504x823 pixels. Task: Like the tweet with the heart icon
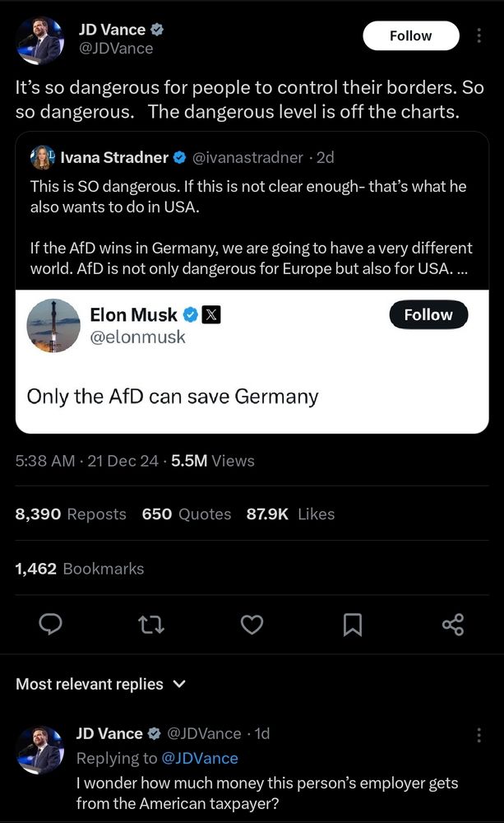(252, 625)
